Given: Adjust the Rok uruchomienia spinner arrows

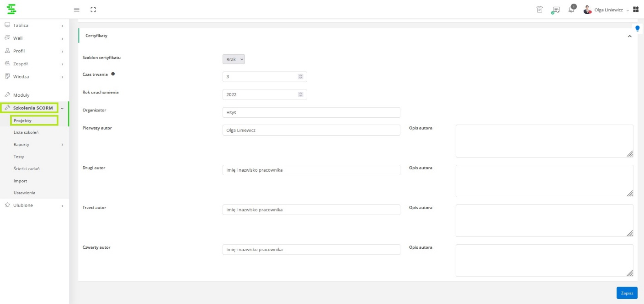Looking at the screenshot, I should click(x=300, y=94).
